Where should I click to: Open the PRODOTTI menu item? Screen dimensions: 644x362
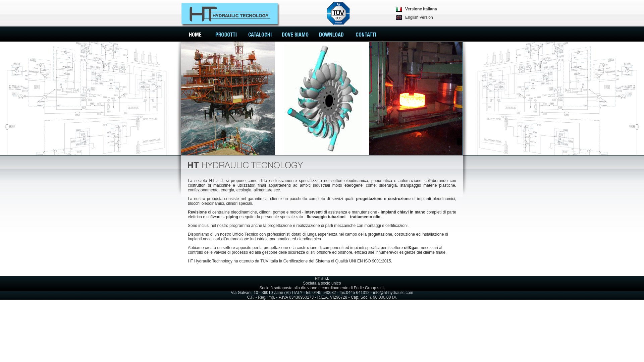pyautogui.click(x=226, y=35)
